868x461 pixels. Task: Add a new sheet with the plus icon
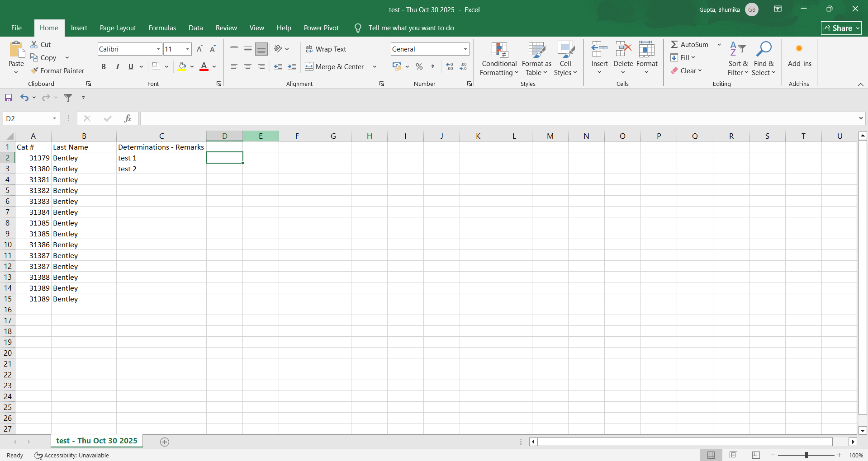[x=165, y=442]
